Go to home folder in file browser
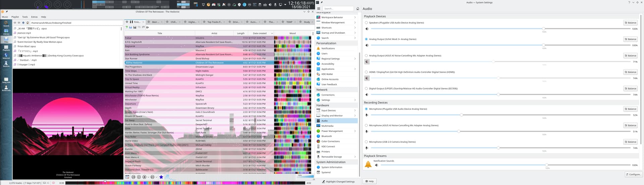Screen dimensions: 644x185 pyautogui.click(x=28, y=23)
